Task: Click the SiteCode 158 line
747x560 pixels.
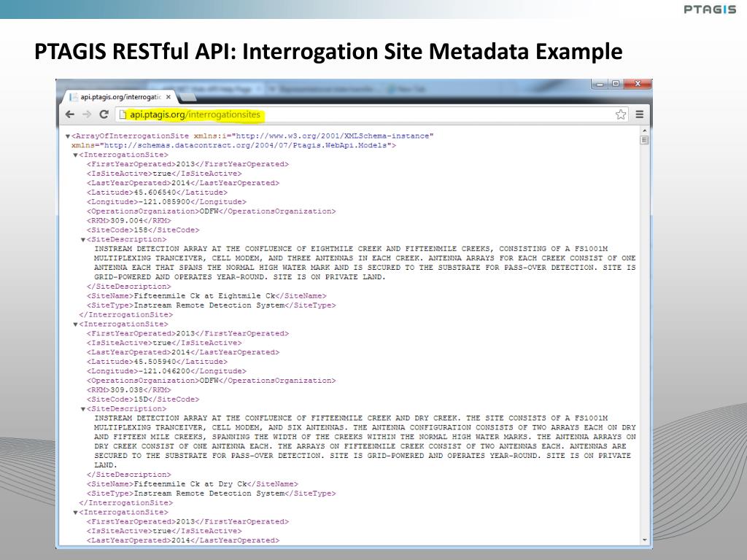Action: [143, 230]
